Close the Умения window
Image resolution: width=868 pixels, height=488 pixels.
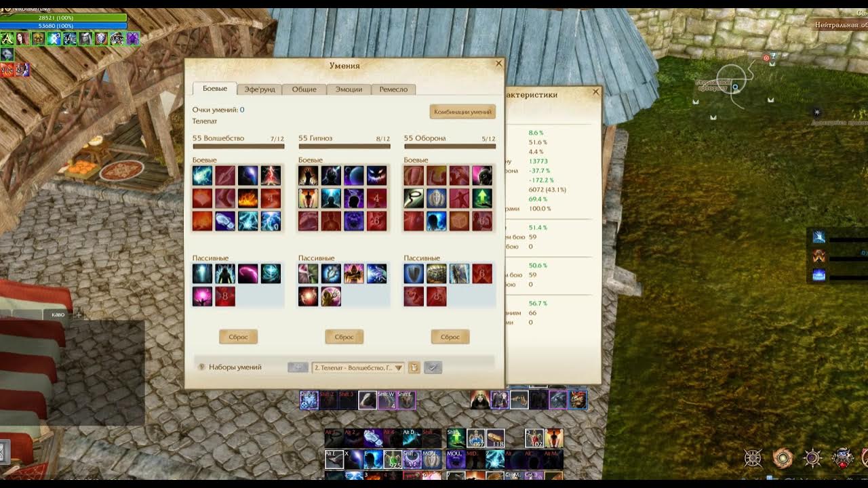[499, 64]
